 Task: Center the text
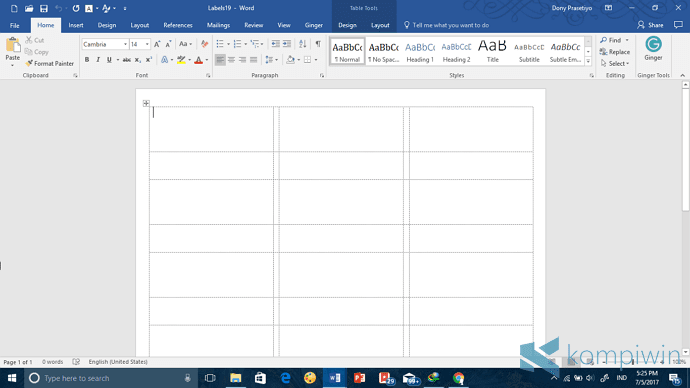coord(231,60)
